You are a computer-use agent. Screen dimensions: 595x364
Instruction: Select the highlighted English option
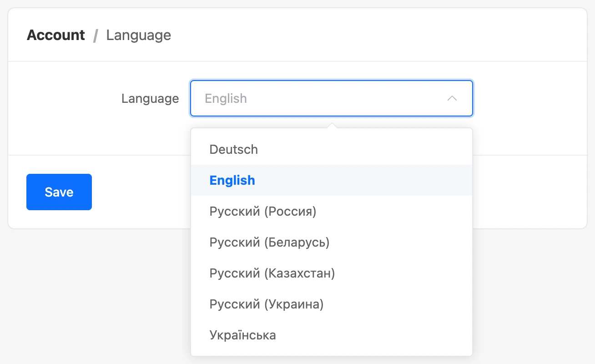[x=332, y=180]
